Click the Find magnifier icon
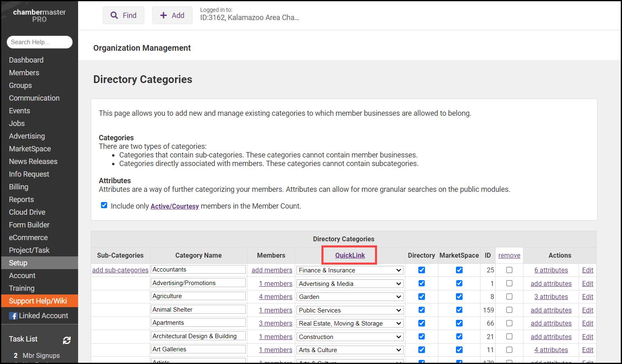This screenshot has height=364, width=622. click(x=114, y=16)
